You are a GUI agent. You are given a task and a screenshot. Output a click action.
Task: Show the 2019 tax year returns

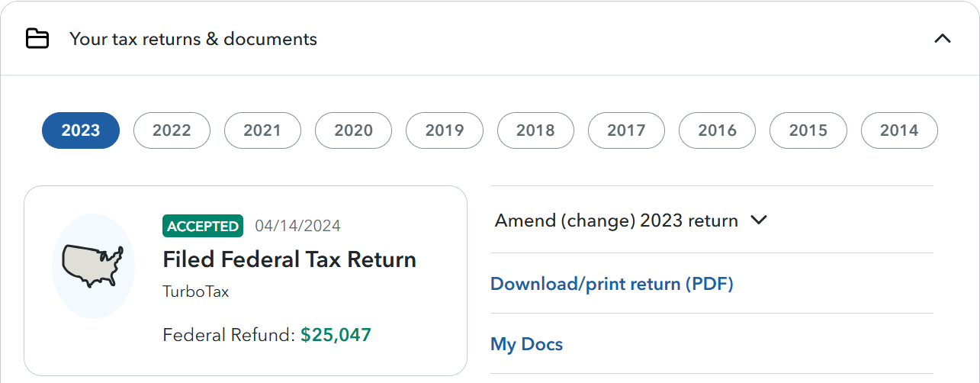445,130
